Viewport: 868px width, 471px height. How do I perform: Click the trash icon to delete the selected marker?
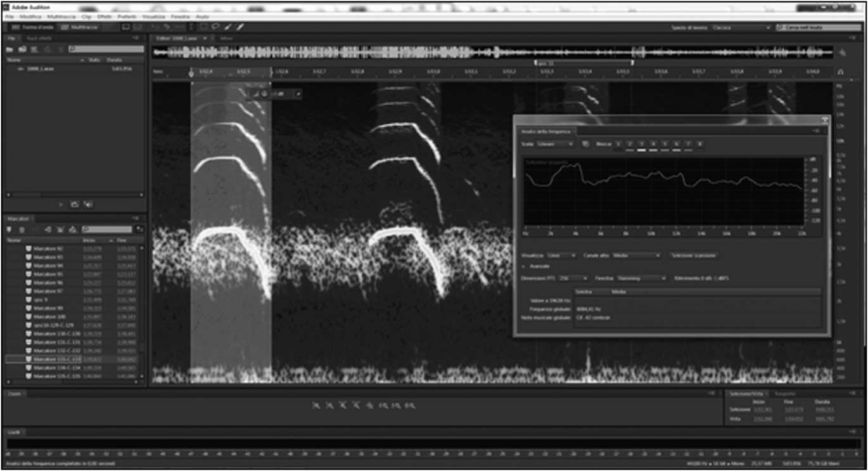pyautogui.click(x=22, y=228)
